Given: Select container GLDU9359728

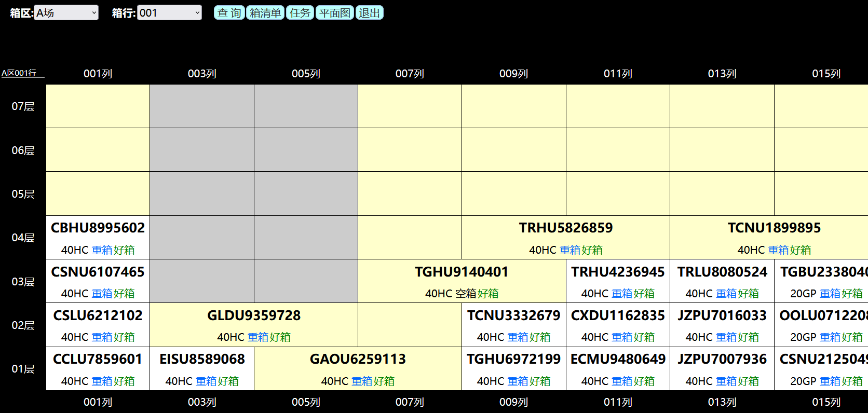Looking at the screenshot, I should tap(254, 315).
